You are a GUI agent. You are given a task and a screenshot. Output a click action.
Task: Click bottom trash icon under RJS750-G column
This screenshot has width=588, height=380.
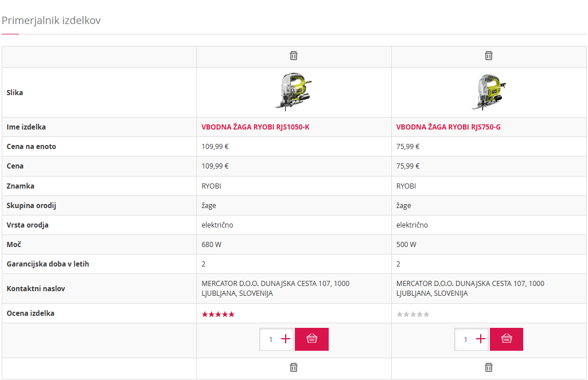click(x=489, y=367)
